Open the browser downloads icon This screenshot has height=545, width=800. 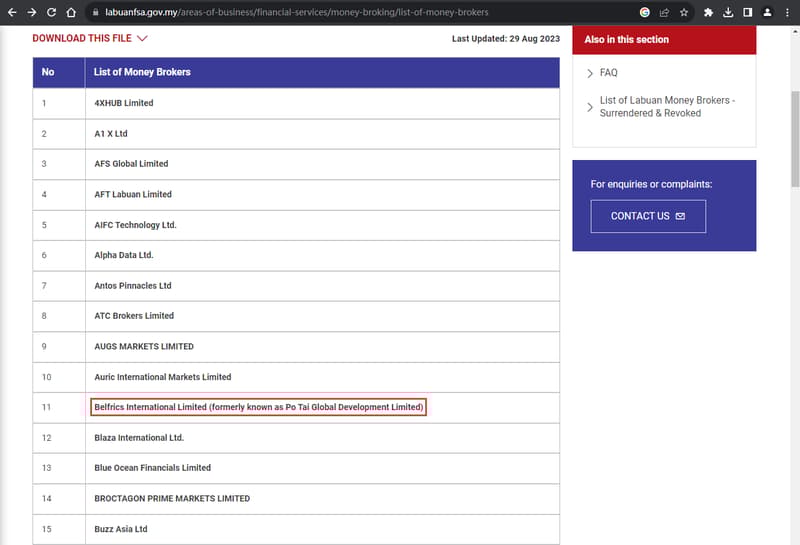coord(728,12)
